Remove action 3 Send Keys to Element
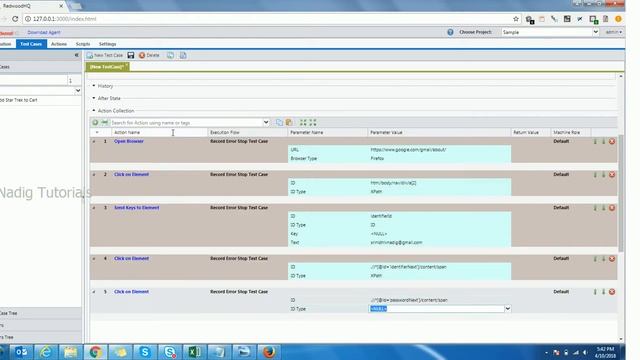Image resolution: width=640 pixels, height=360 pixels. [612, 208]
